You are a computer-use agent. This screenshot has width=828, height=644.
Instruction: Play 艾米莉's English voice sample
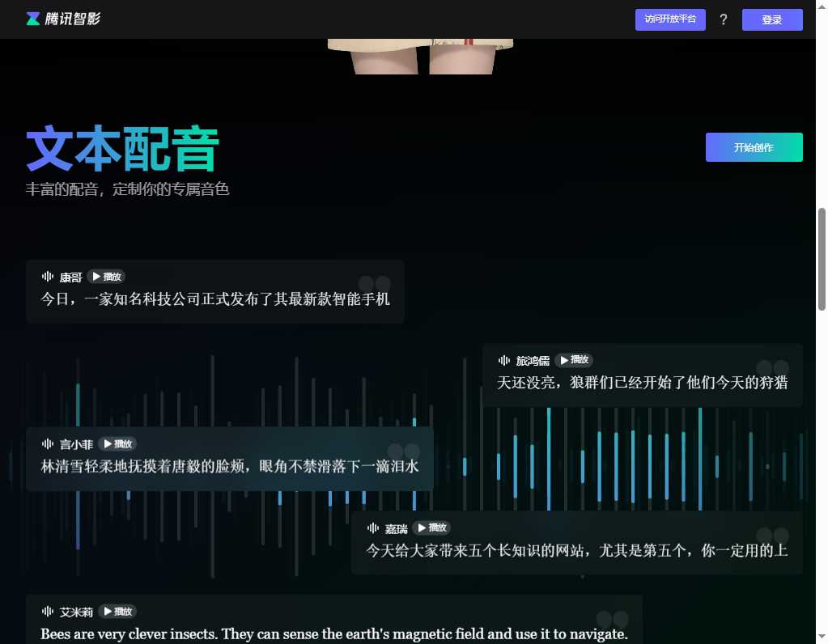point(118,612)
